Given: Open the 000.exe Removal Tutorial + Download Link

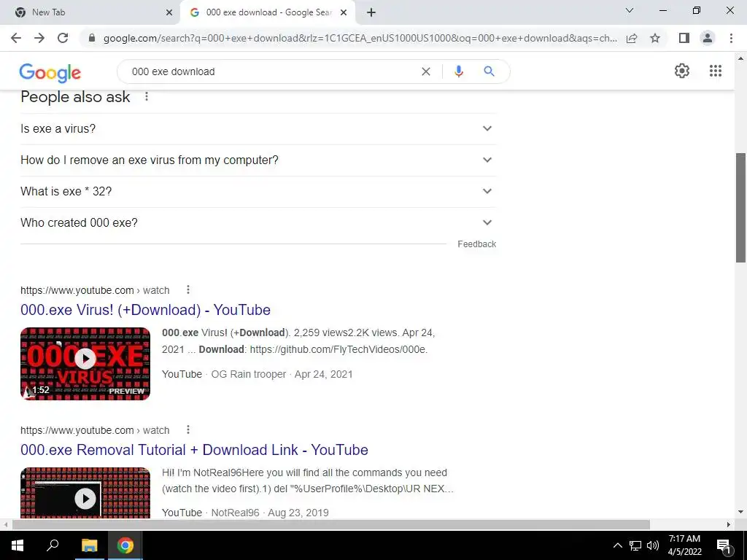Looking at the screenshot, I should click(x=194, y=450).
